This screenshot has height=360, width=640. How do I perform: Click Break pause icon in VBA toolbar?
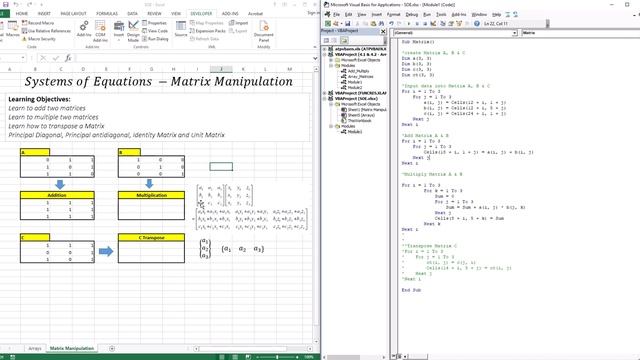[x=417, y=24]
